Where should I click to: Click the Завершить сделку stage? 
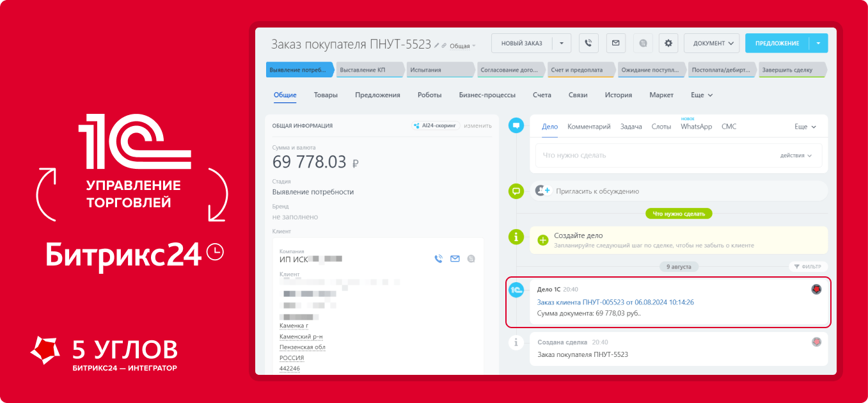793,70
